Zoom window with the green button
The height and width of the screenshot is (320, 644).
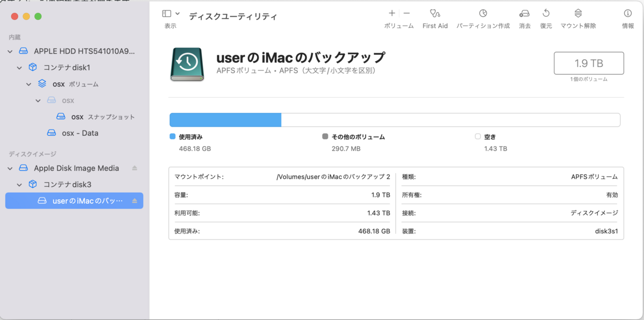tap(38, 17)
